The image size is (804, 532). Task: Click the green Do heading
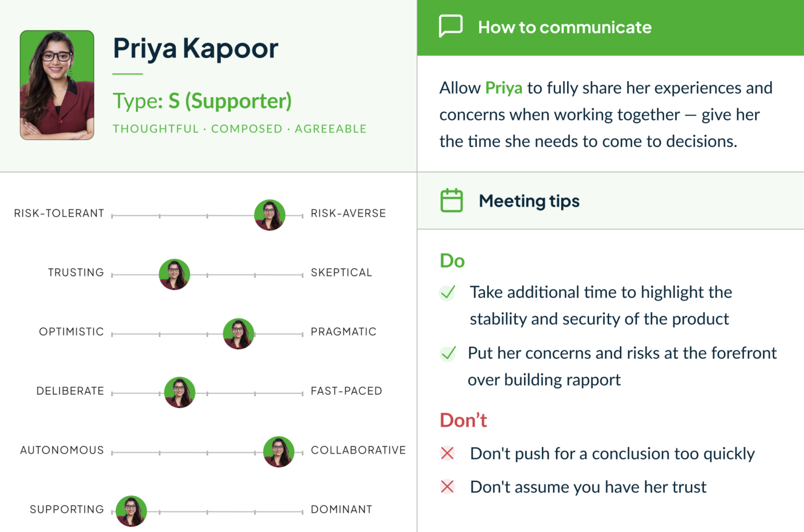click(x=452, y=261)
